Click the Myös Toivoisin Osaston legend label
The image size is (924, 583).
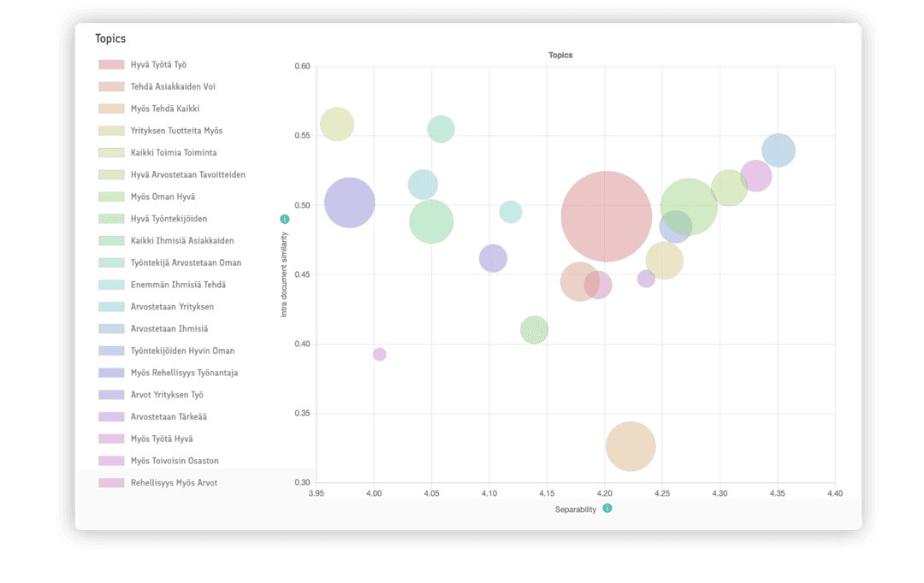(x=174, y=461)
